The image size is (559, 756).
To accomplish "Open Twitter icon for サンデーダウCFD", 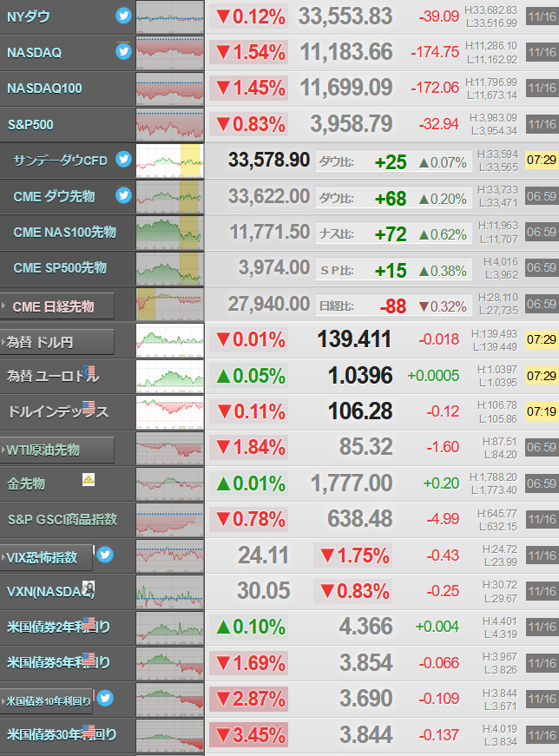I will [123, 159].
